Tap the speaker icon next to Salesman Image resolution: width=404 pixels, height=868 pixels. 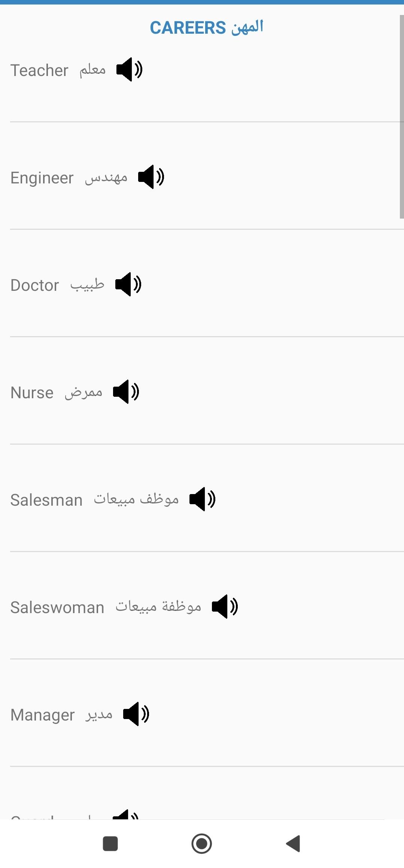pos(202,499)
